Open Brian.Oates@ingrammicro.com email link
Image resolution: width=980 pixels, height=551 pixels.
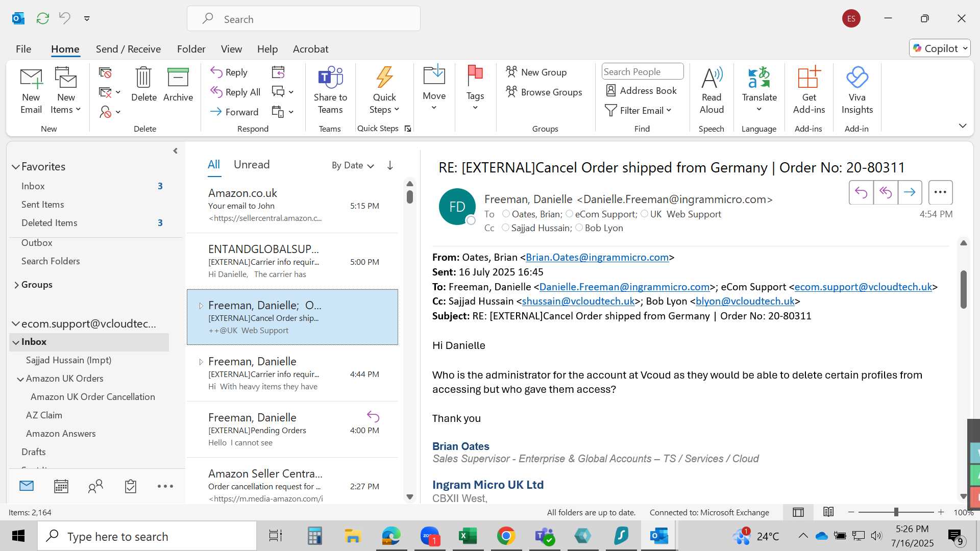point(597,258)
